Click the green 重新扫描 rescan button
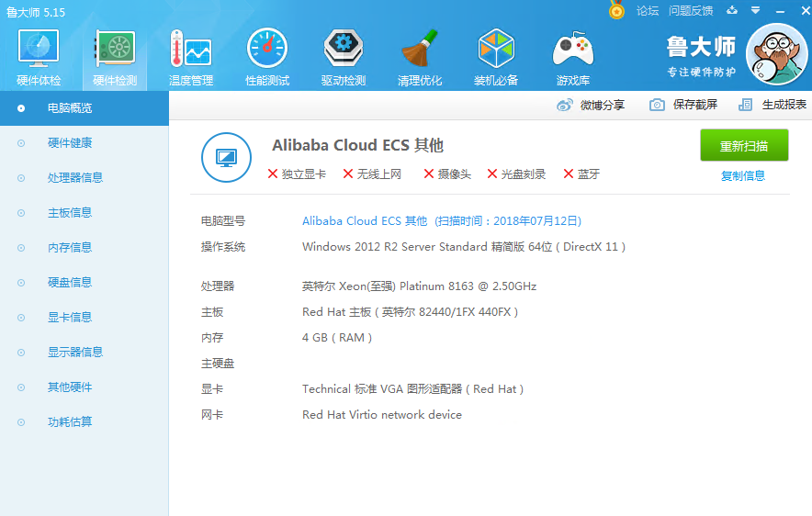 click(x=744, y=145)
